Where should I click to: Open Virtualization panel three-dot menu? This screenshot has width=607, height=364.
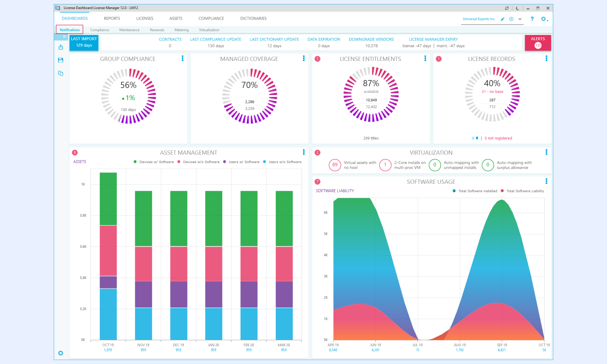click(546, 152)
